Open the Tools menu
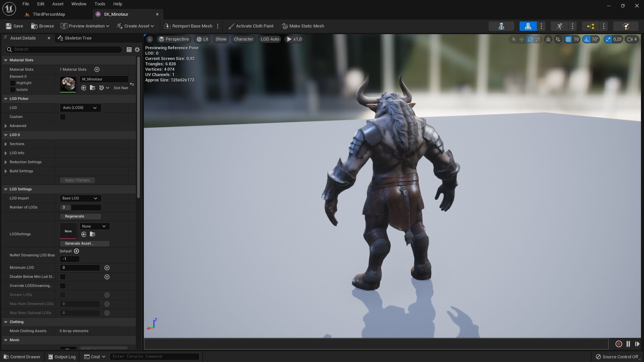Screen dimensions: 644x362 pyautogui.click(x=100, y=4)
